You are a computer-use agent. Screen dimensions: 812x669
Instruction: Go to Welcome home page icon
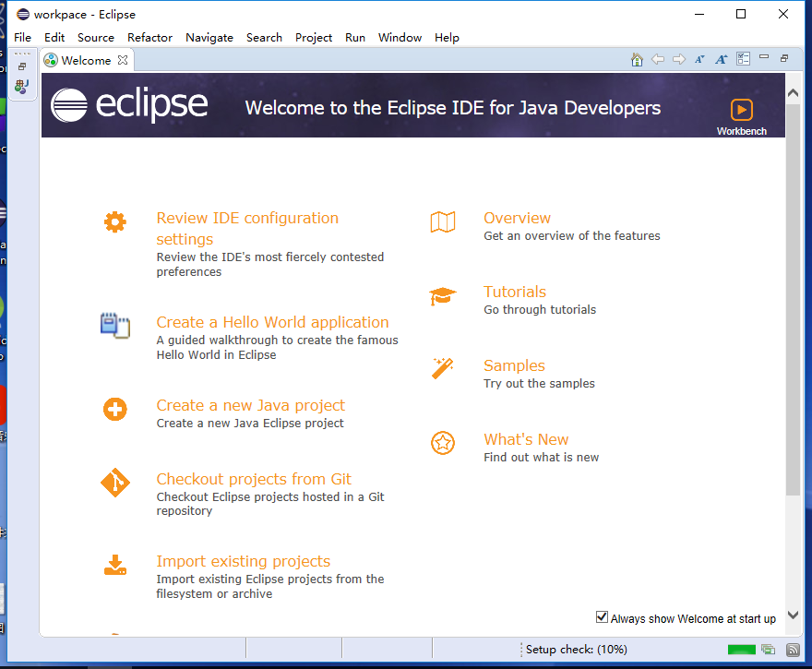[x=637, y=60]
